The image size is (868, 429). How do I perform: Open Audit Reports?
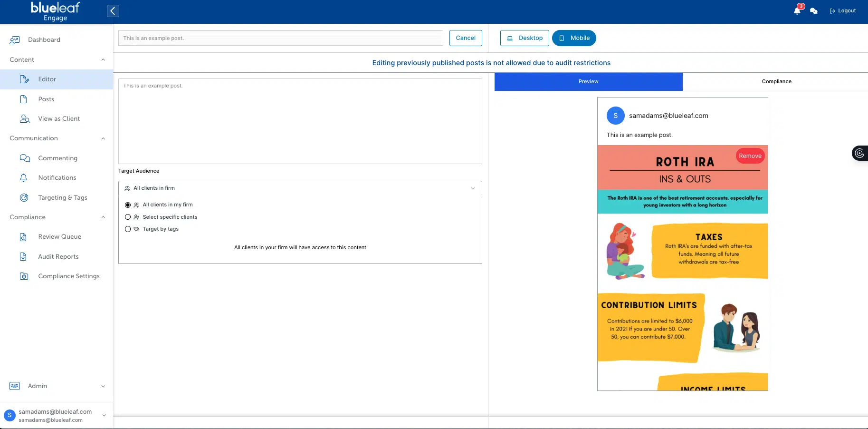click(x=58, y=256)
